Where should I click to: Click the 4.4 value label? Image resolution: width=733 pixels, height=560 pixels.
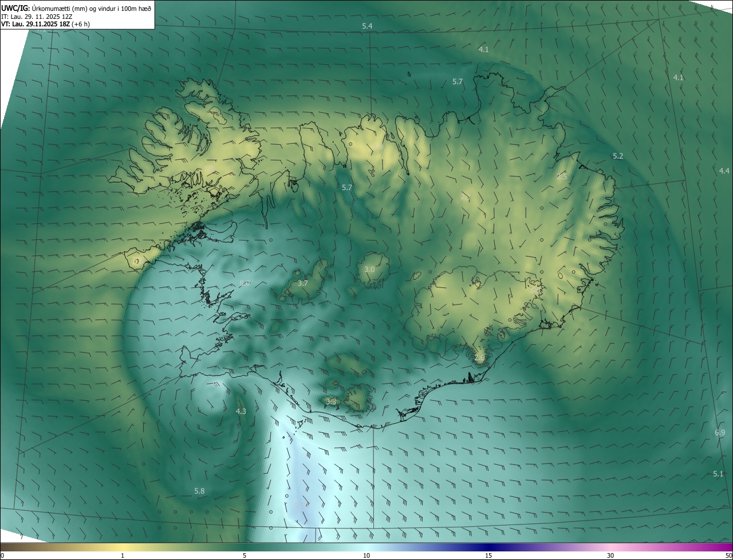pos(724,171)
